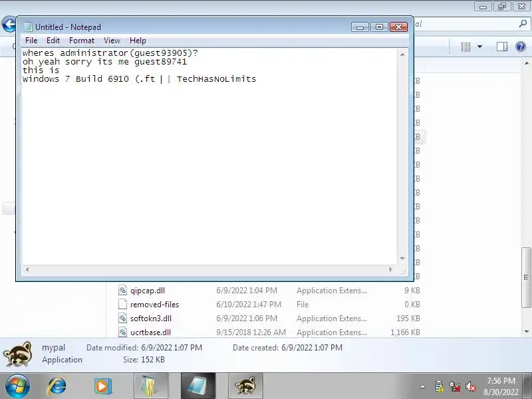The height and width of the screenshot is (399, 532).
Task: Click the mypal raccoon icon in details pane
Action: pyautogui.click(x=18, y=354)
